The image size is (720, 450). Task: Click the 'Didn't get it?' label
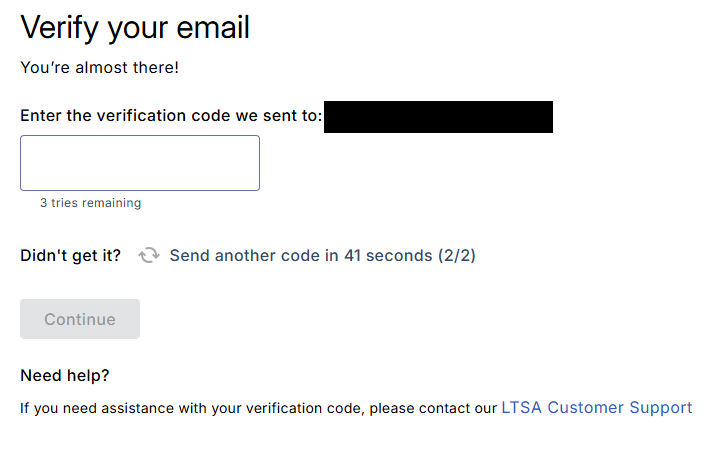click(70, 256)
